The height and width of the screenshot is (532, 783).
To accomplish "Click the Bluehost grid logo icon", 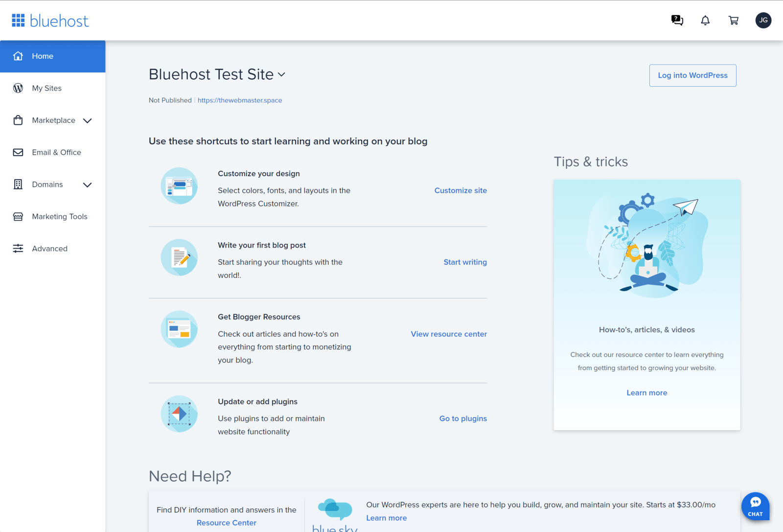I will click(x=18, y=20).
